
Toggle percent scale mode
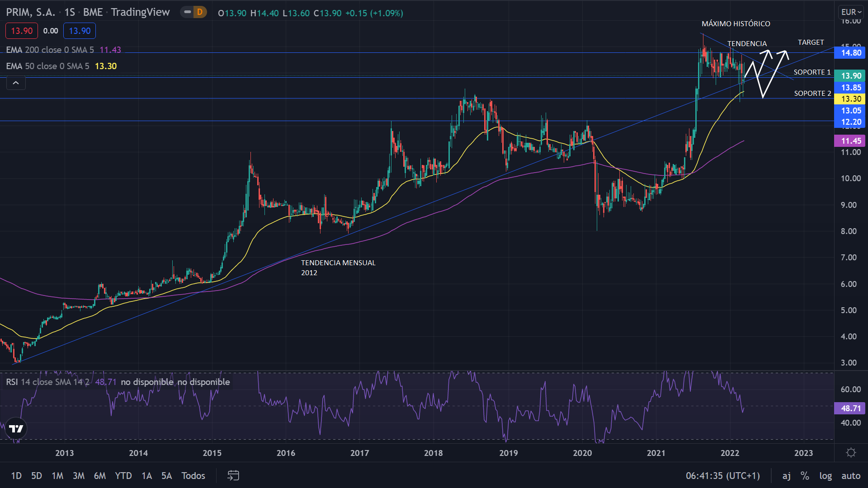click(x=805, y=475)
